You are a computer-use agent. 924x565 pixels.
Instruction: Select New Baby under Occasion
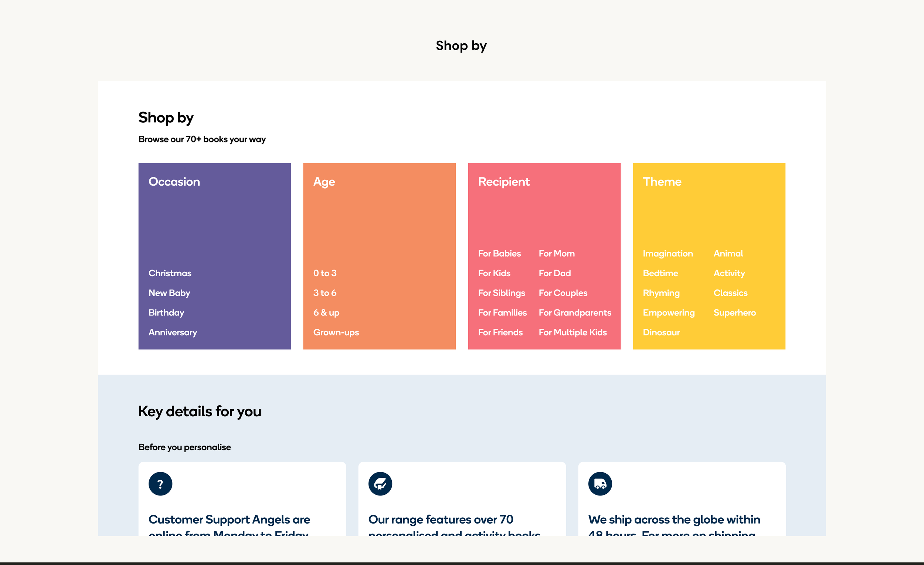(169, 293)
